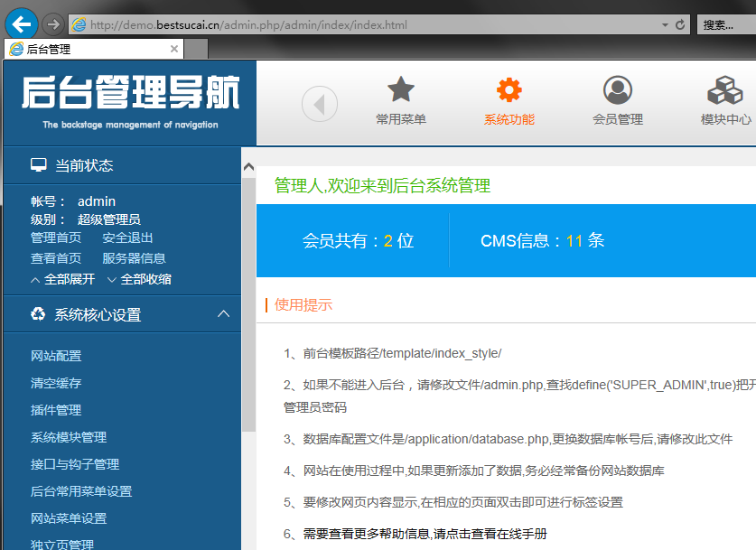This screenshot has height=550, width=756.
Task: Click the star icon for 常用菜单
Action: (400, 90)
